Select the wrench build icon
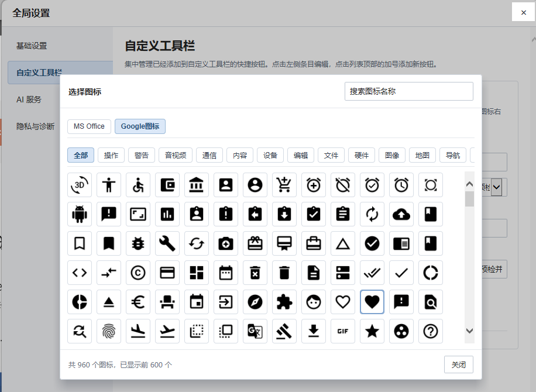The width and height of the screenshot is (536, 392). (167, 243)
